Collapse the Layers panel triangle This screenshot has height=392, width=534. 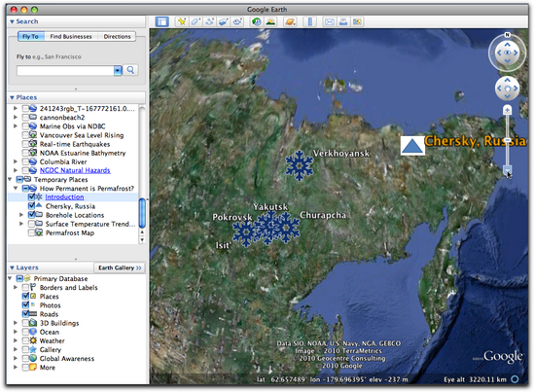(12, 267)
